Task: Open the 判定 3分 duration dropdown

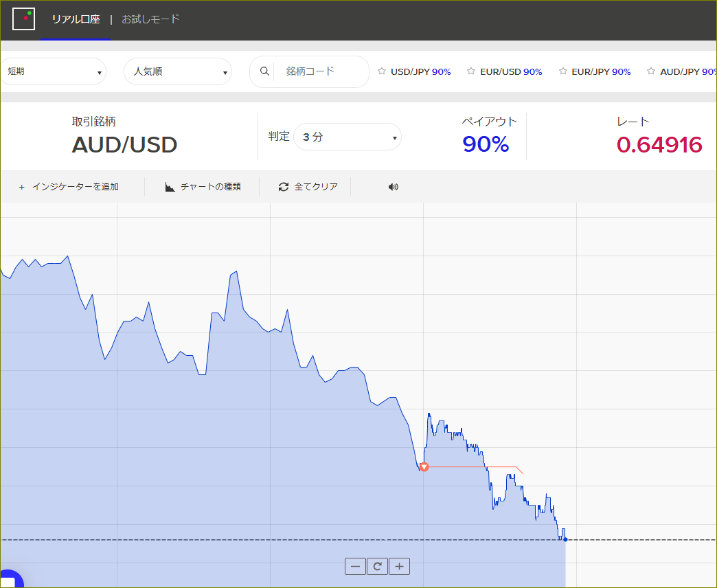Action: click(347, 137)
